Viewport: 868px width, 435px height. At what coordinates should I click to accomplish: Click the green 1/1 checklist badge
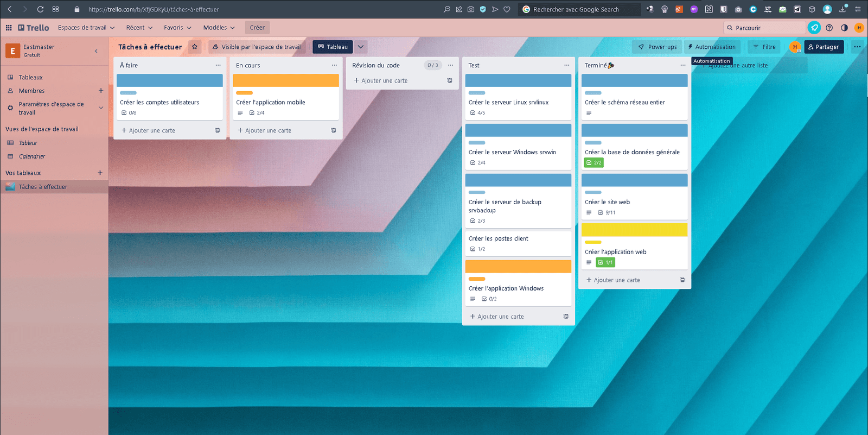(605, 262)
